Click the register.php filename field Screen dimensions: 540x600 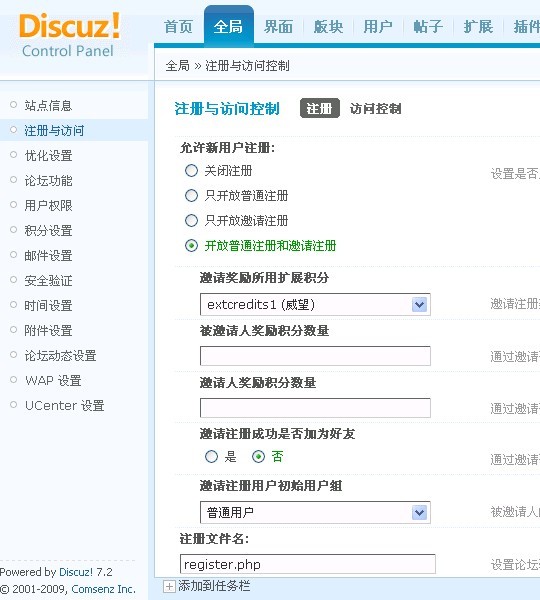[x=308, y=564]
